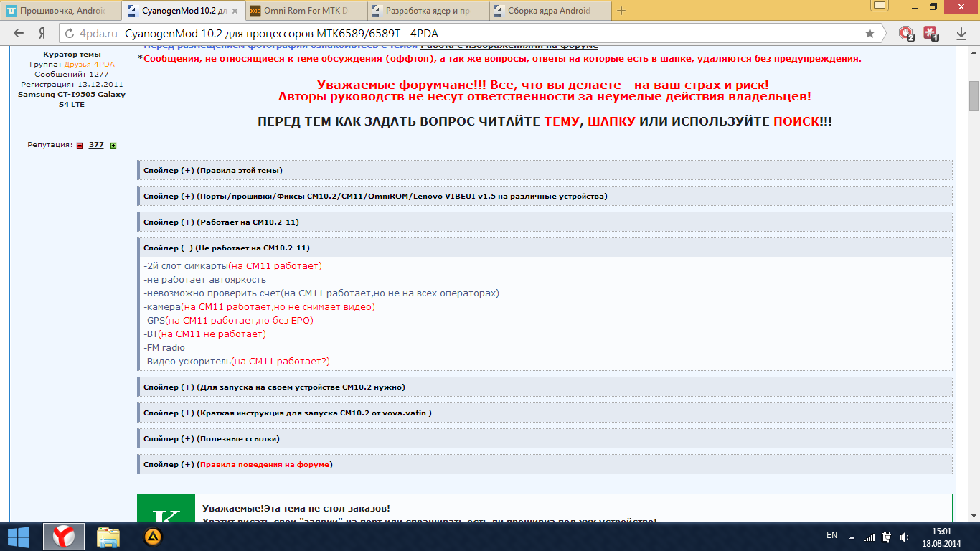
Task: Select Yandex Browser in the taskbar
Action: (64, 537)
